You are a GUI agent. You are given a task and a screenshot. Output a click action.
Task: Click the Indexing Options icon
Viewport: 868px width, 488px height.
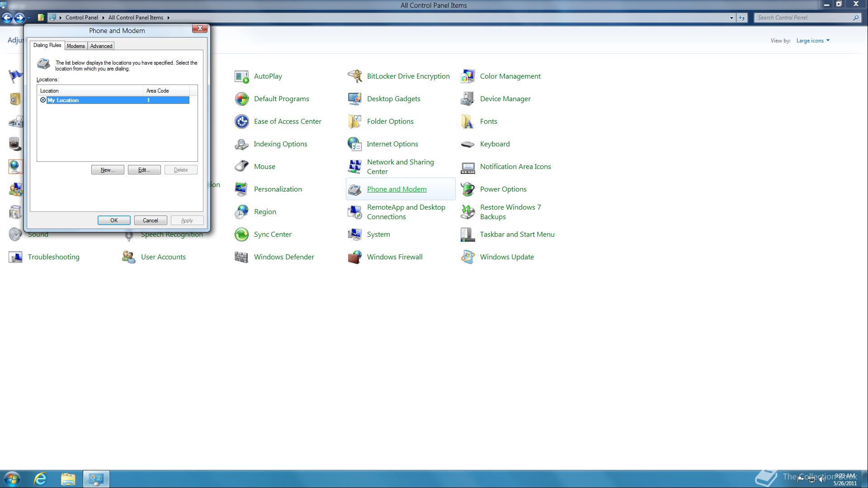click(x=241, y=144)
